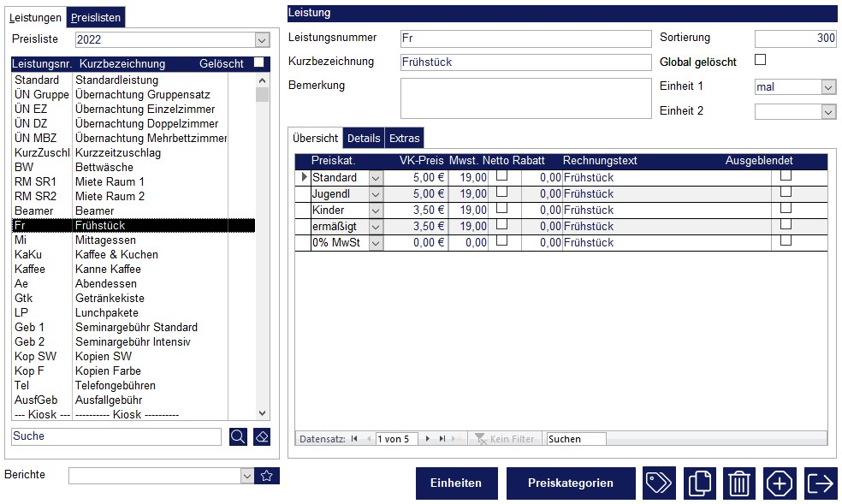Expand the Einheit 1 dropdown
This screenshot has width=842, height=504.
point(827,87)
